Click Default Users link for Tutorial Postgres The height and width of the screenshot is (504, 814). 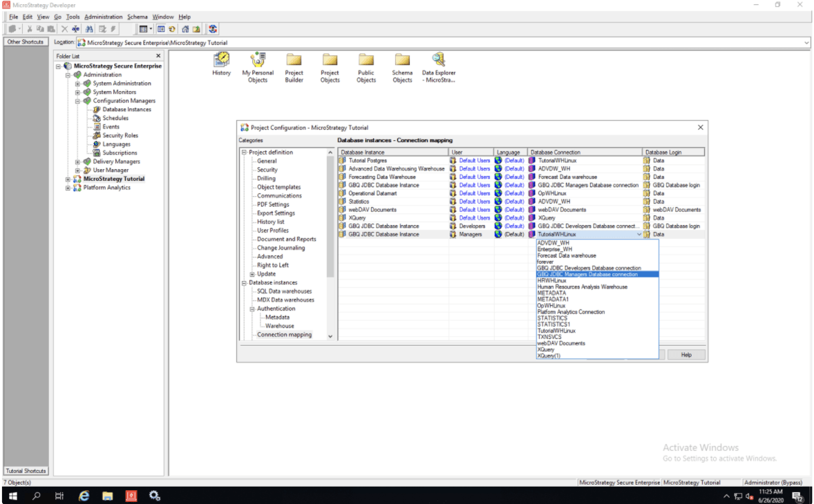(x=474, y=160)
